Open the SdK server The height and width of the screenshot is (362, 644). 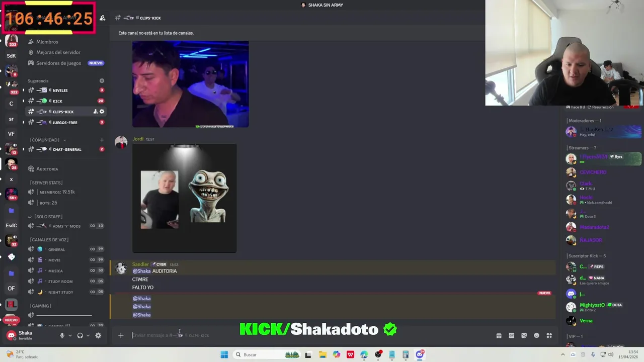tap(11, 56)
